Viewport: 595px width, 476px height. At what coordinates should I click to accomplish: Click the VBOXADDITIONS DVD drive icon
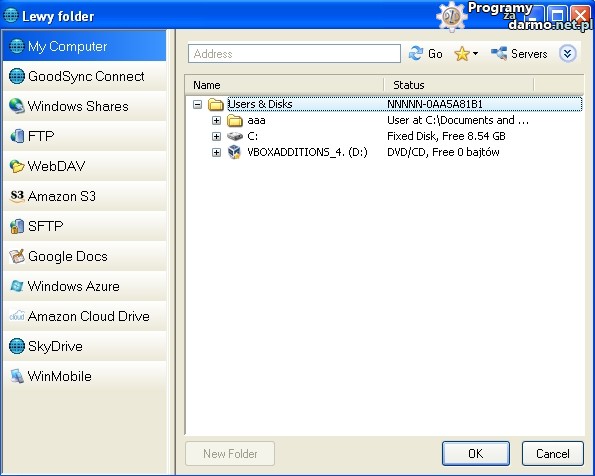click(x=235, y=152)
